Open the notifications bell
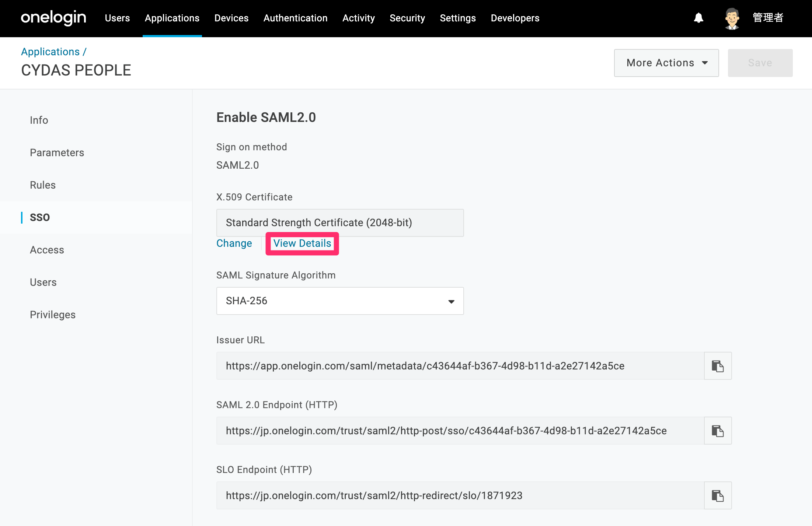This screenshot has width=812, height=526. (698, 18)
